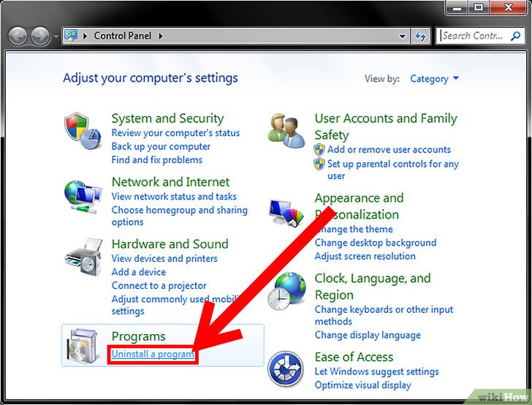Image resolution: width=532 pixels, height=405 pixels.
Task: Open the Hardware and Sound printer icon
Action: click(x=83, y=257)
